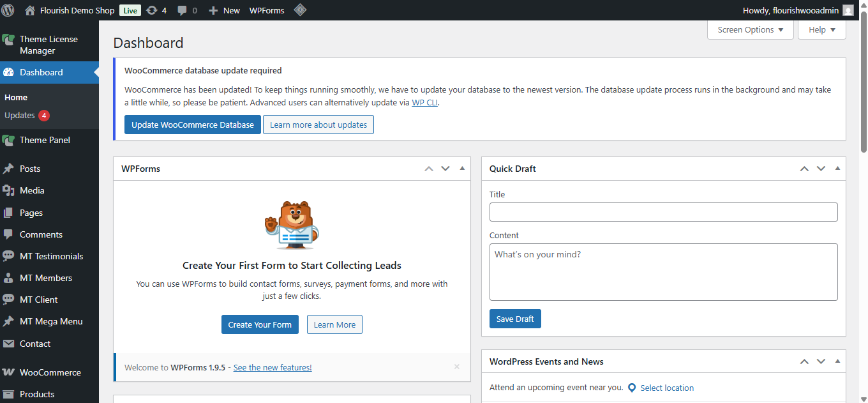
Task: Open the Flourish Demo Shop site menu
Action: pyautogui.click(x=77, y=10)
